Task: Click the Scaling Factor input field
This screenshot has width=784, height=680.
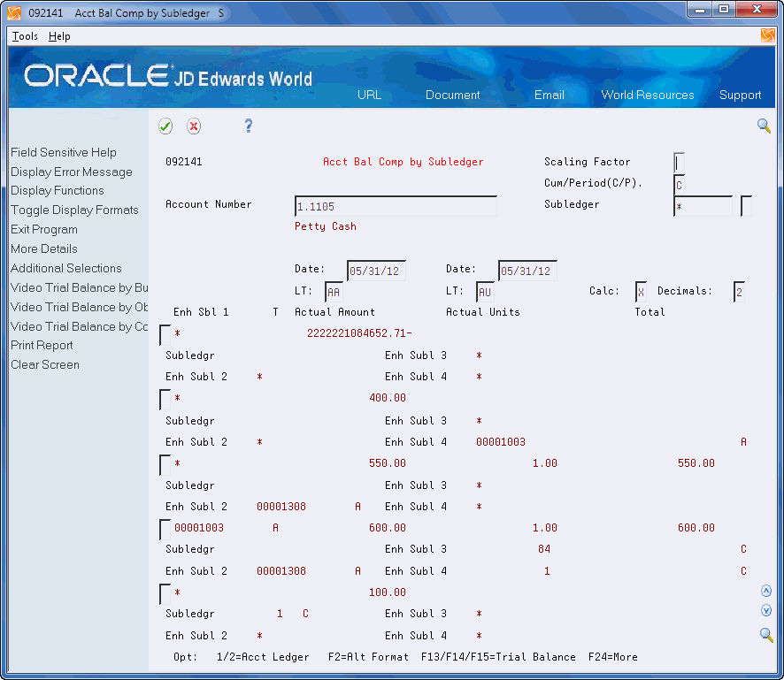Action: (x=679, y=163)
